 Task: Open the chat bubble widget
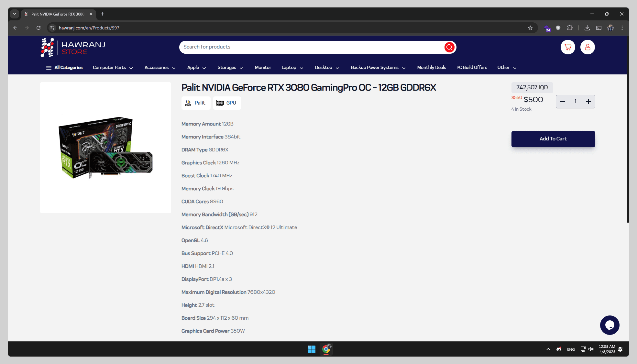pos(610,325)
